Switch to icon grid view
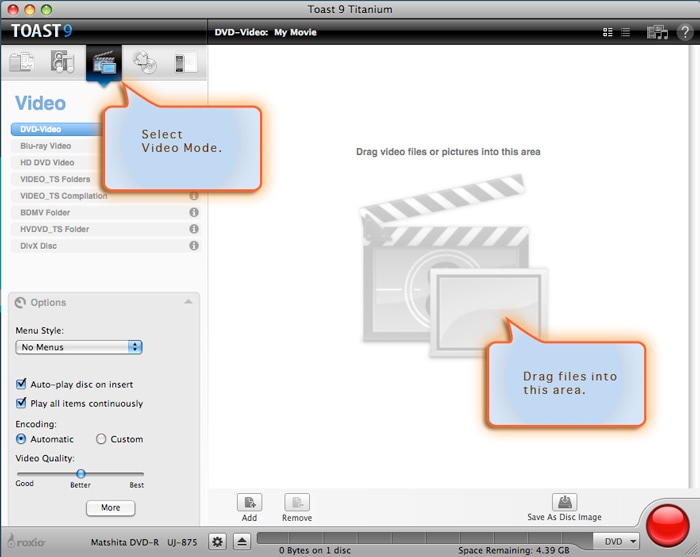 [x=608, y=32]
